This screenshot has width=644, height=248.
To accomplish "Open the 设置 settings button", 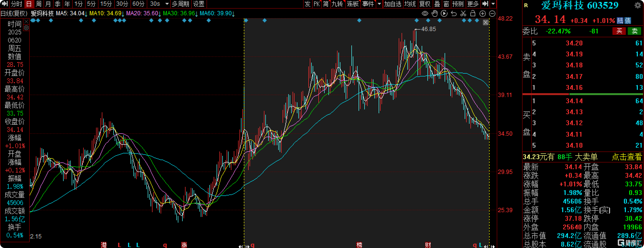I will pyautogui.click(x=199, y=4).
